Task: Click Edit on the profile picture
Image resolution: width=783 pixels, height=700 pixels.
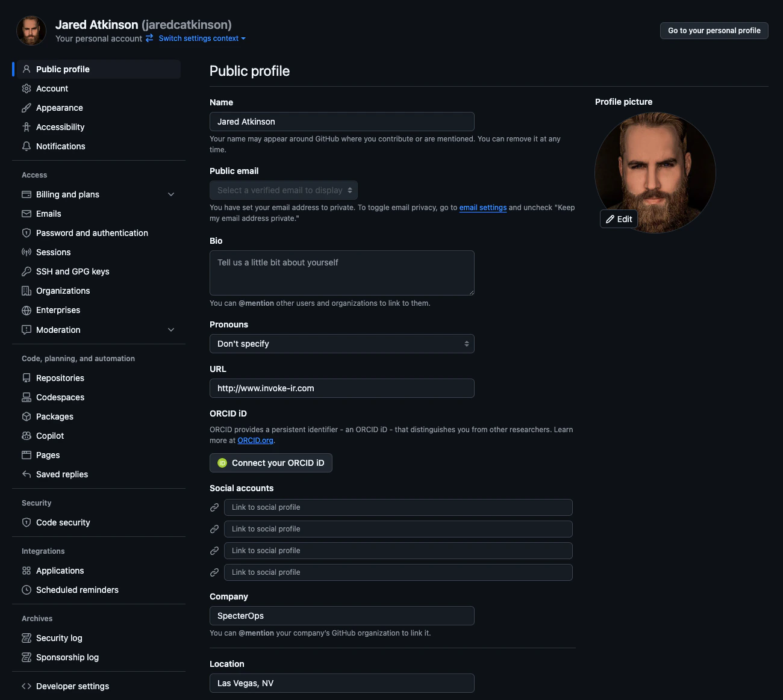Action: pyautogui.click(x=619, y=218)
